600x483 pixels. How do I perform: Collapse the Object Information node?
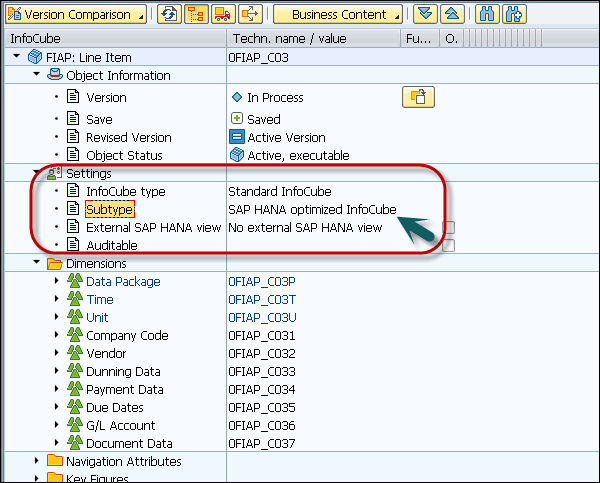coord(37,75)
